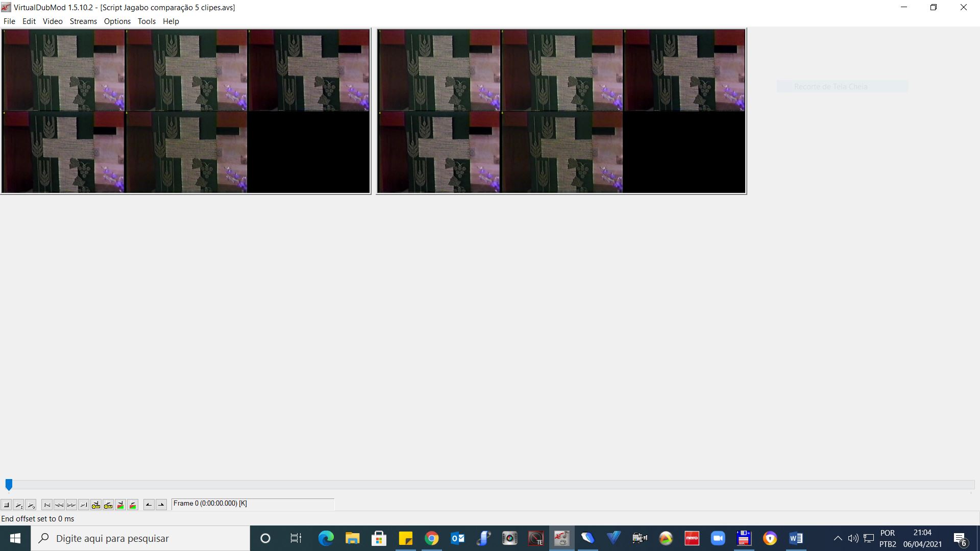Click the Output playback button
Image resolution: width=980 pixels, height=551 pixels.
[x=31, y=505]
